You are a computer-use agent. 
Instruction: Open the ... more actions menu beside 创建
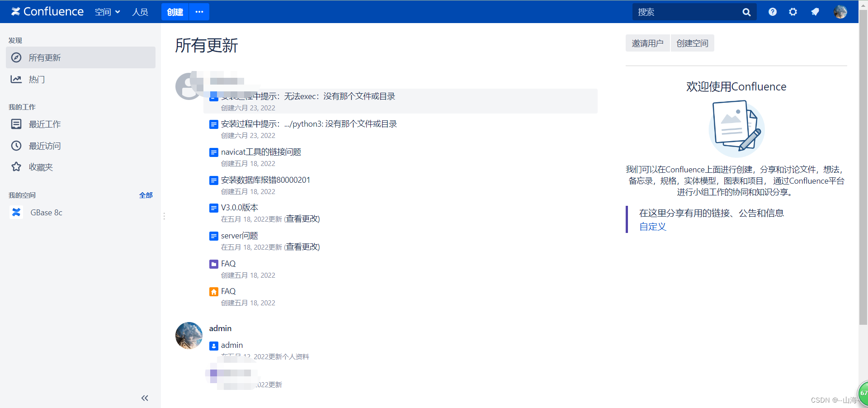pyautogui.click(x=199, y=12)
